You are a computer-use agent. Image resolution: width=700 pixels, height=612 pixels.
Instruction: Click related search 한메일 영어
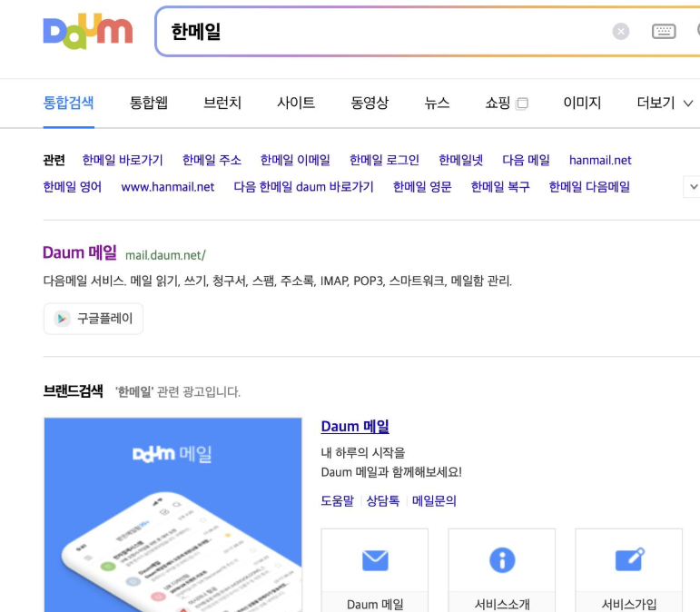click(73, 187)
